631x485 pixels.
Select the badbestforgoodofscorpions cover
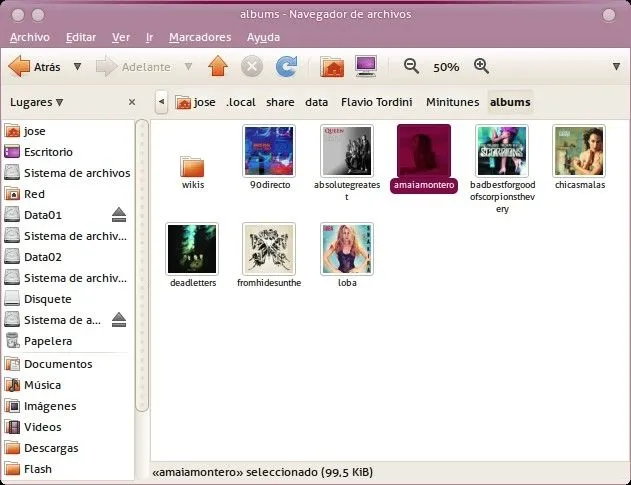pos(502,151)
